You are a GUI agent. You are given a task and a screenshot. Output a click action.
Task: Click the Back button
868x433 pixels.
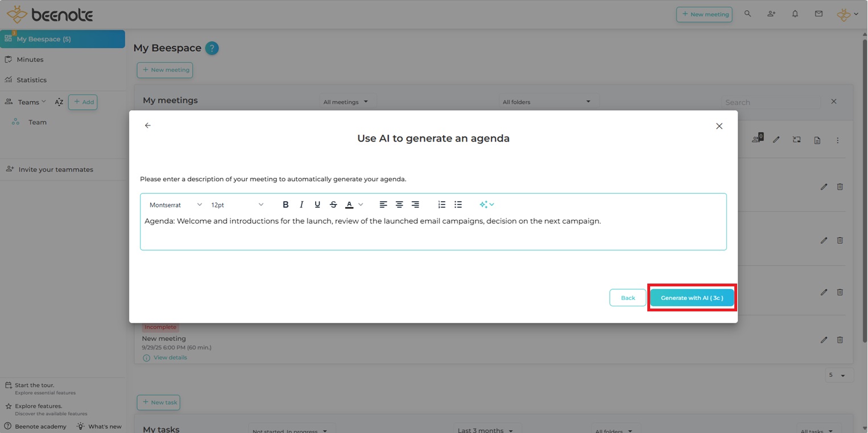(x=627, y=298)
